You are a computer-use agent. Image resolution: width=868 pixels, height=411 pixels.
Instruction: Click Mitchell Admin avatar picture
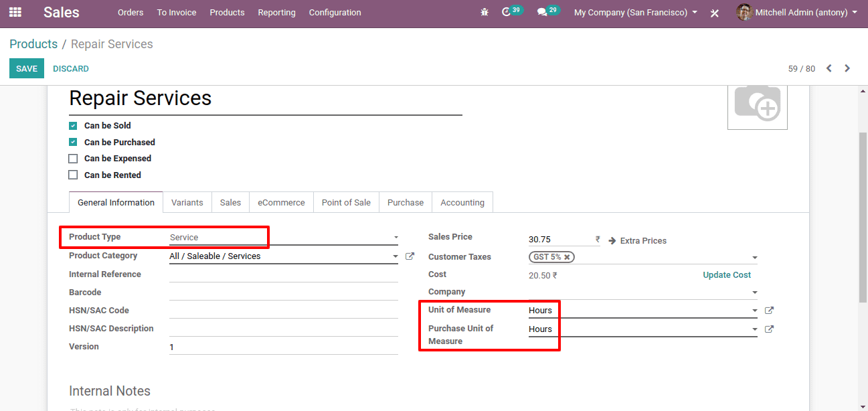[x=744, y=12]
